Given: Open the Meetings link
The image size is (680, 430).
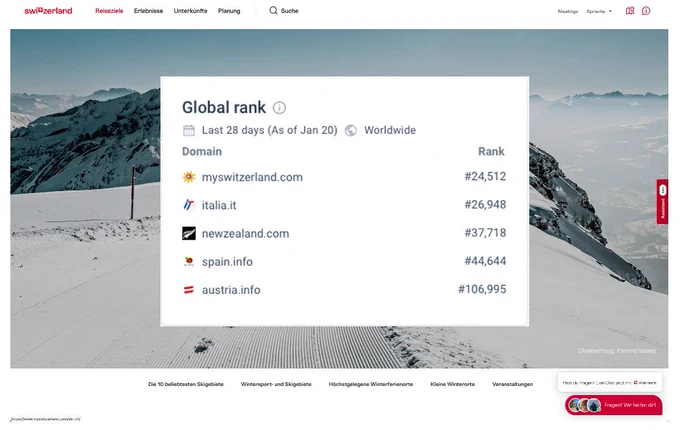Looking at the screenshot, I should click(x=568, y=11).
